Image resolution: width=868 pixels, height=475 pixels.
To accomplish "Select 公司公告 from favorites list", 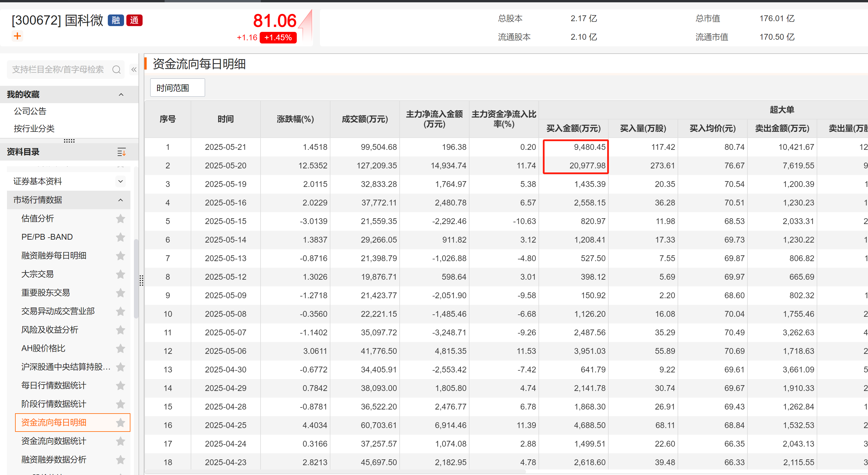I will 30,111.
